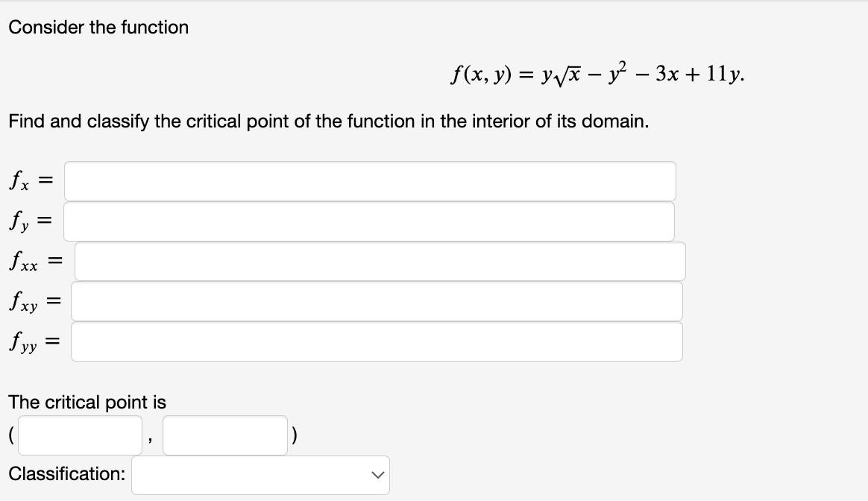Click the f(x, y) function formula

pos(598,74)
